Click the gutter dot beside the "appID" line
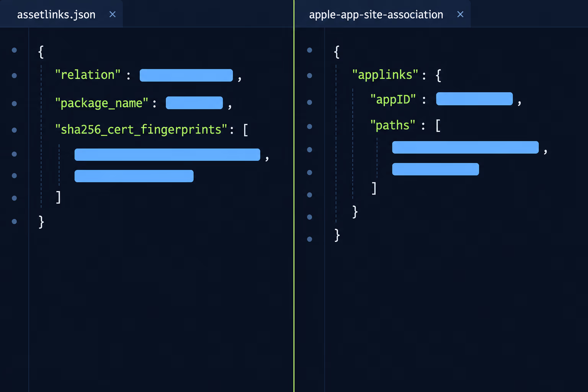This screenshot has width=588, height=392. [x=310, y=102]
